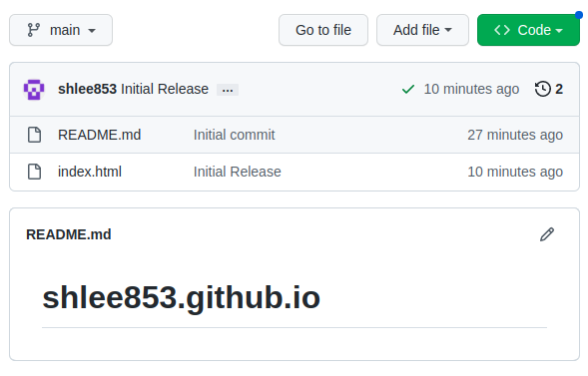Click the README.md panel heading
Image resolution: width=588 pixels, height=376 pixels.
click(69, 234)
